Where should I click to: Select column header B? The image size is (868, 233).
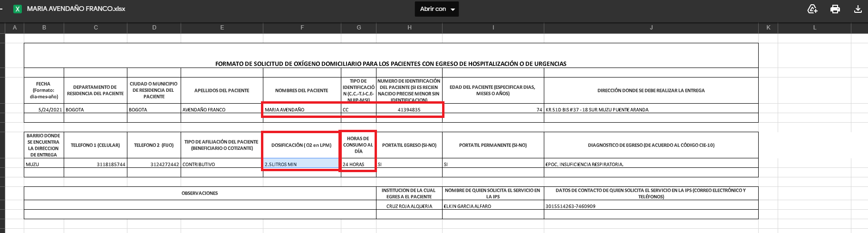pyautogui.click(x=44, y=28)
